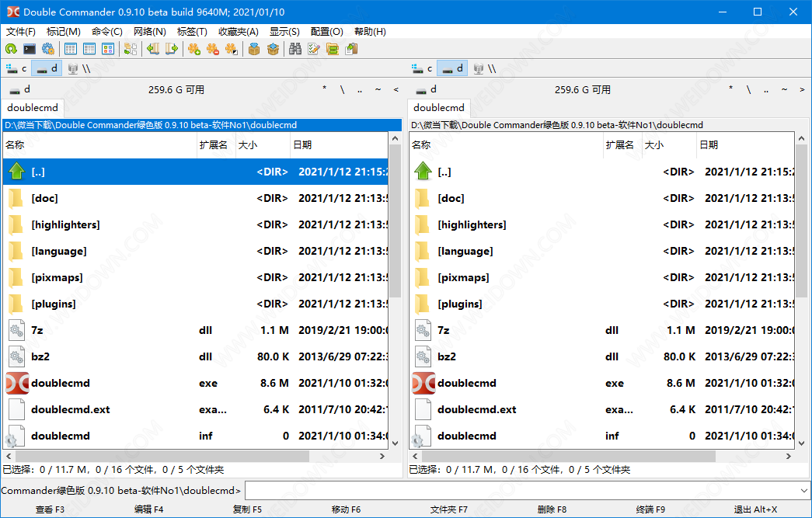The height and width of the screenshot is (518, 812).
Task: Click the 编辑 F4 button
Action: [x=149, y=509]
